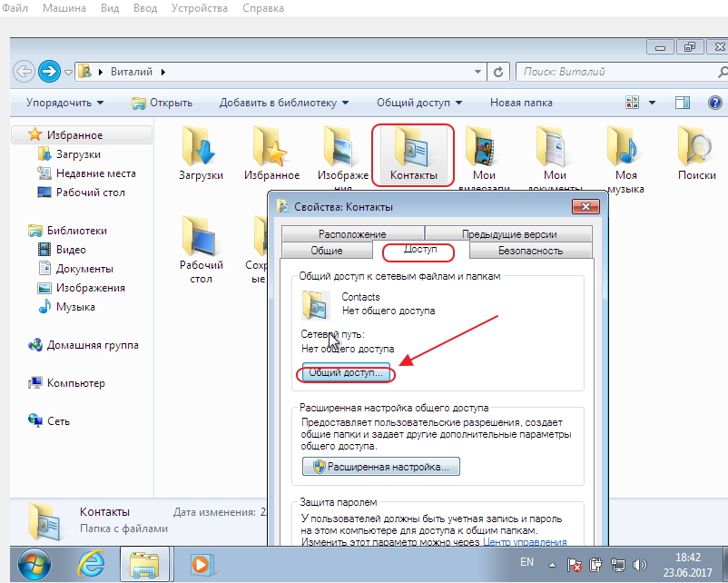Open Explorer help icon
Viewport: 728px width, 583px height.
(x=715, y=103)
